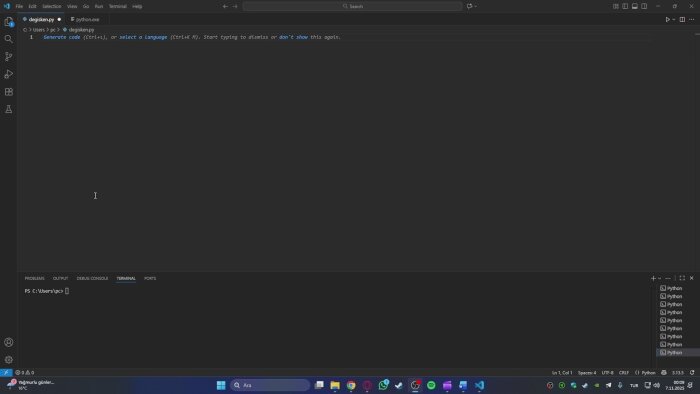Switch to the DEBUG CONSOLE panel tab
Image resolution: width=700 pixels, height=394 pixels.
pyautogui.click(x=92, y=278)
